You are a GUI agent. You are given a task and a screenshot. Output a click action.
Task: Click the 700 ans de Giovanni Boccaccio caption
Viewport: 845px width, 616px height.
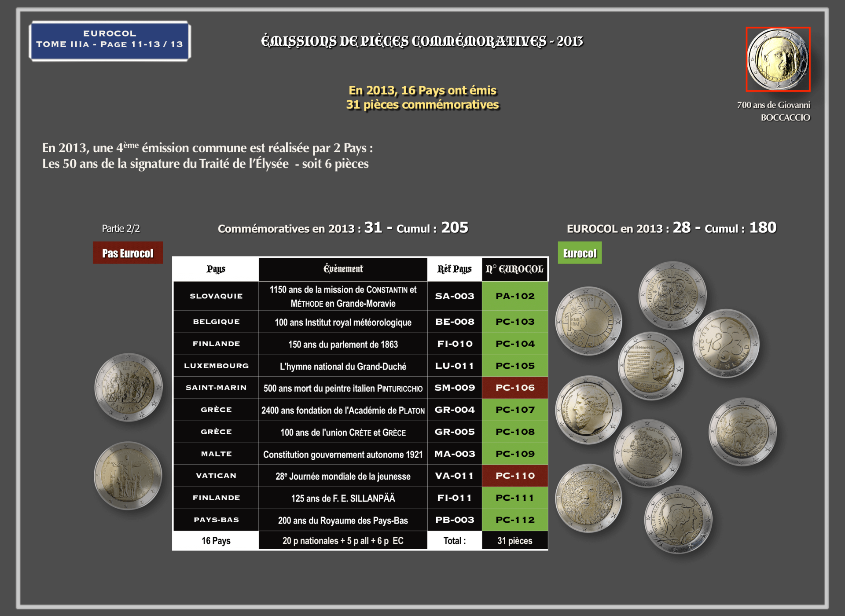[x=774, y=111]
